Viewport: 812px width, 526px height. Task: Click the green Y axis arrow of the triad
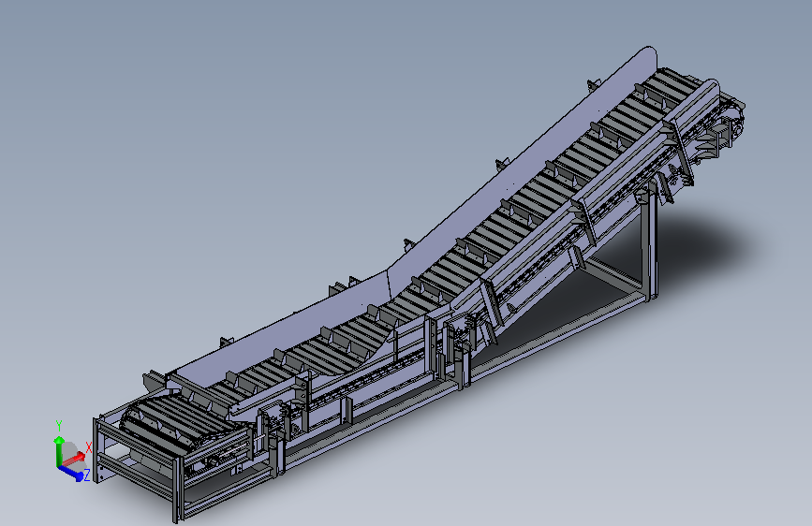(x=57, y=450)
